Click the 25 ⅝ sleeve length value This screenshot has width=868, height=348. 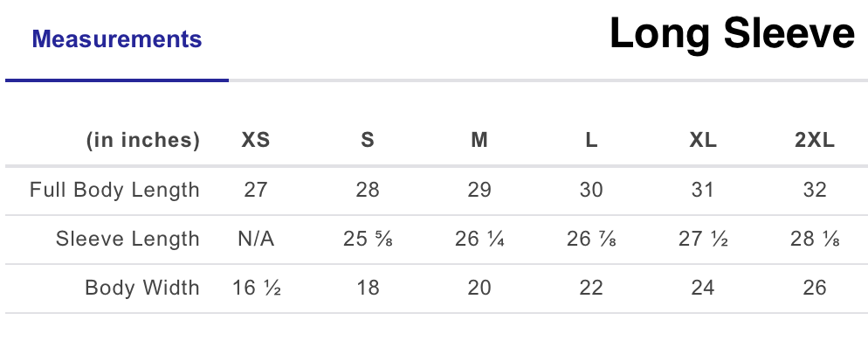[368, 239]
